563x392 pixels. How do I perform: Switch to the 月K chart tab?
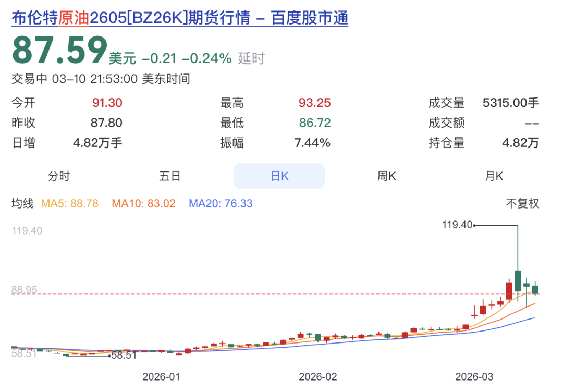click(494, 176)
